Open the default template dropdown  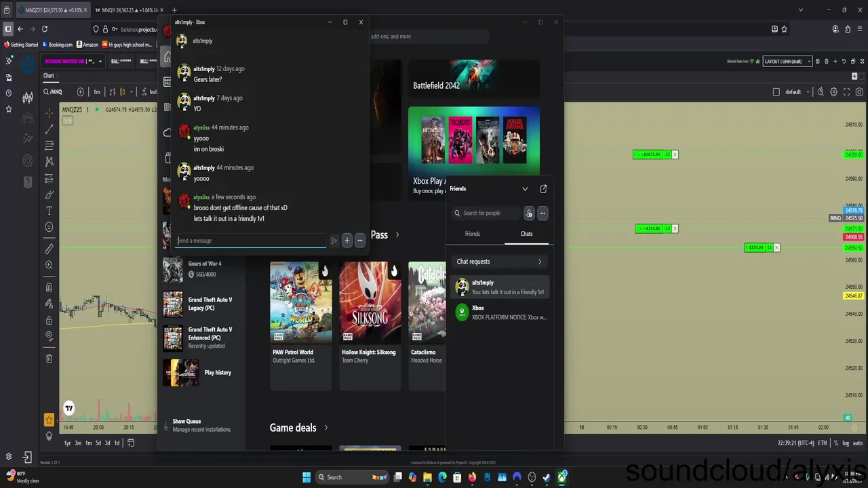pyautogui.click(x=797, y=91)
